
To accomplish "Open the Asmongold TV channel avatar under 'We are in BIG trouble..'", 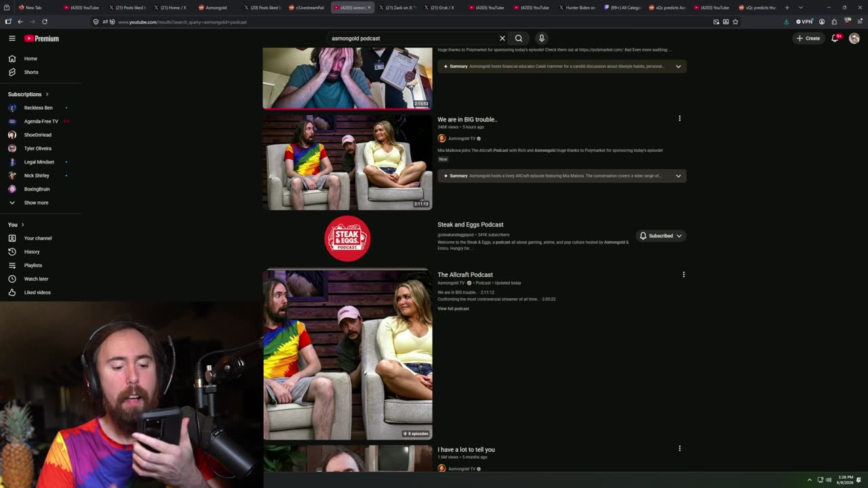I will [x=441, y=138].
